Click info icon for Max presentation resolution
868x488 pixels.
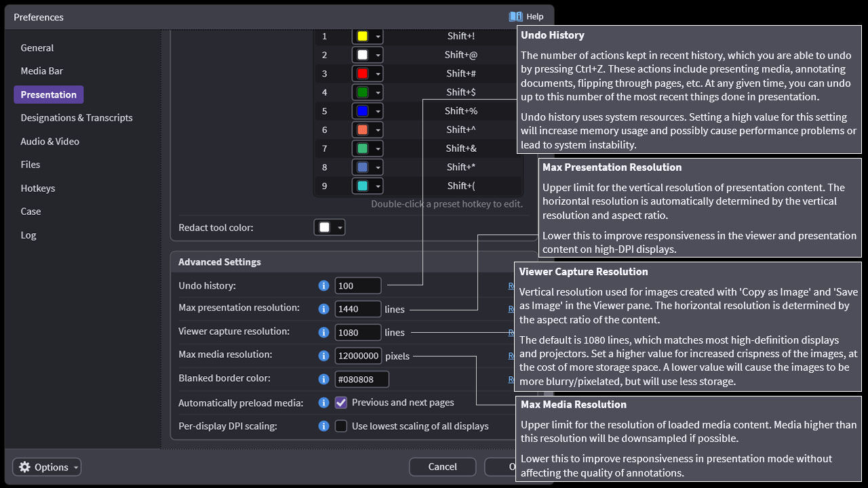(323, 309)
